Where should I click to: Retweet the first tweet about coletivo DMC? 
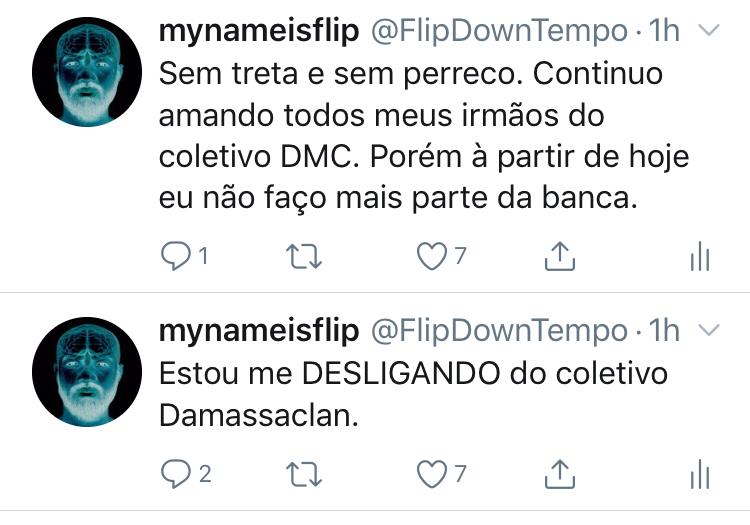pos(304,256)
